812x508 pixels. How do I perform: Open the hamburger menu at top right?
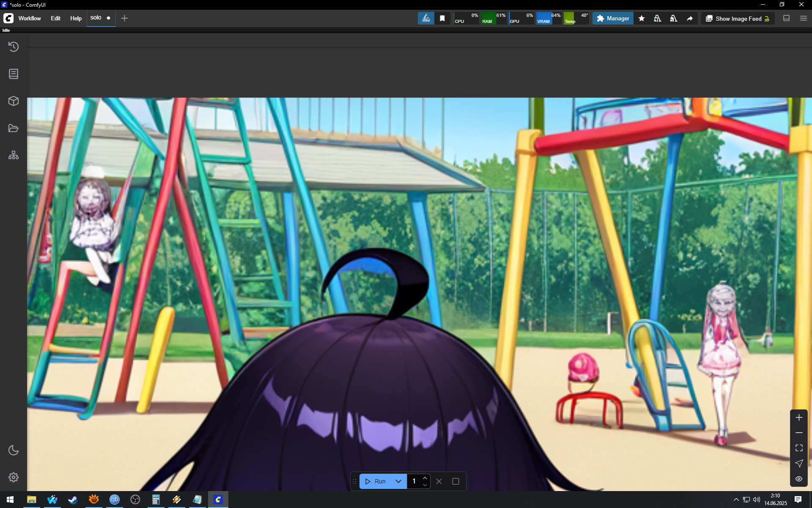pos(804,18)
